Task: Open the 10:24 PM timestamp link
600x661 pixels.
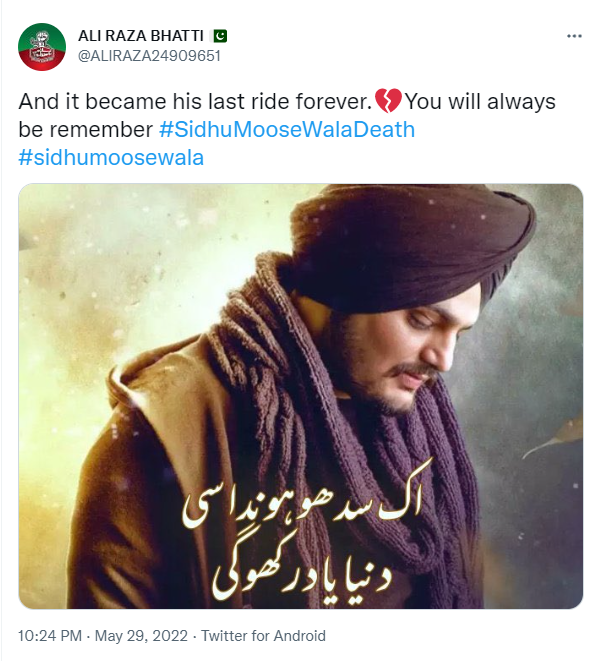Action: [x=50, y=635]
